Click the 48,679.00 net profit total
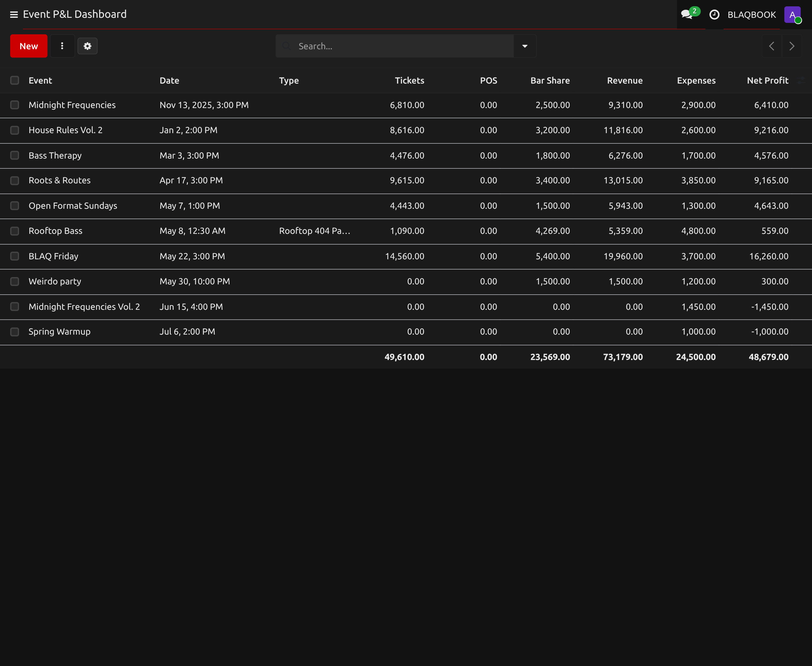The width and height of the screenshot is (812, 666). coord(769,357)
